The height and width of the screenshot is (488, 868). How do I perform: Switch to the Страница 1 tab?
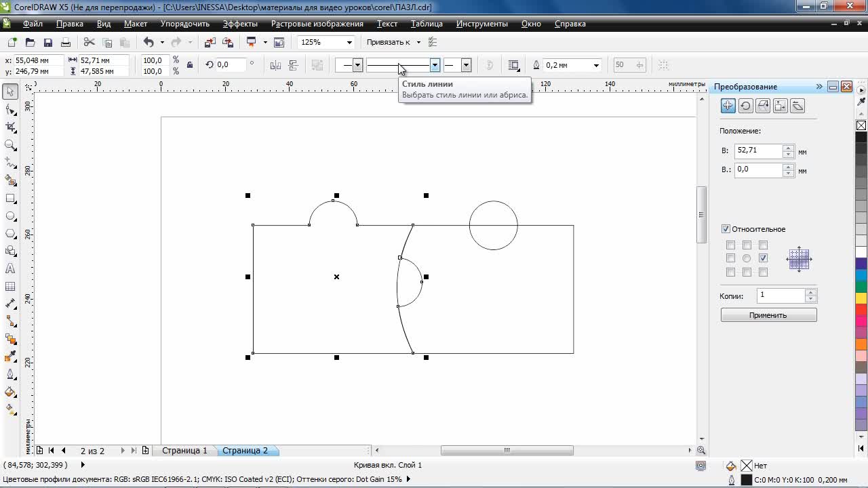(x=184, y=451)
